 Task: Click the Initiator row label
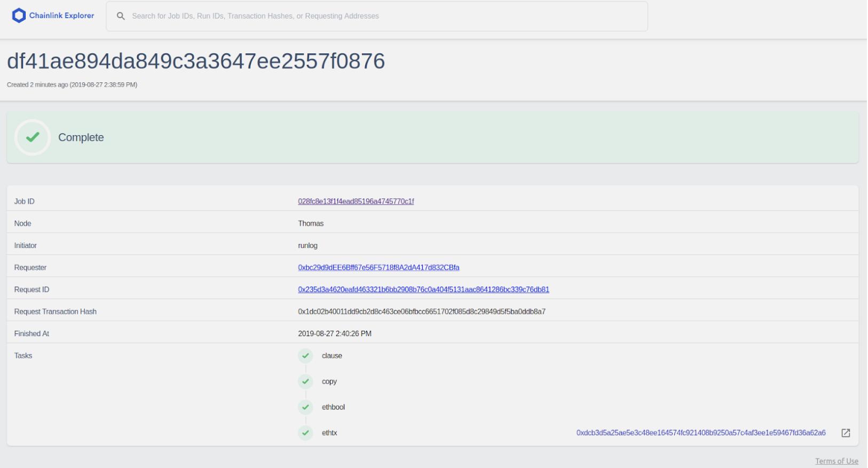pyautogui.click(x=26, y=246)
